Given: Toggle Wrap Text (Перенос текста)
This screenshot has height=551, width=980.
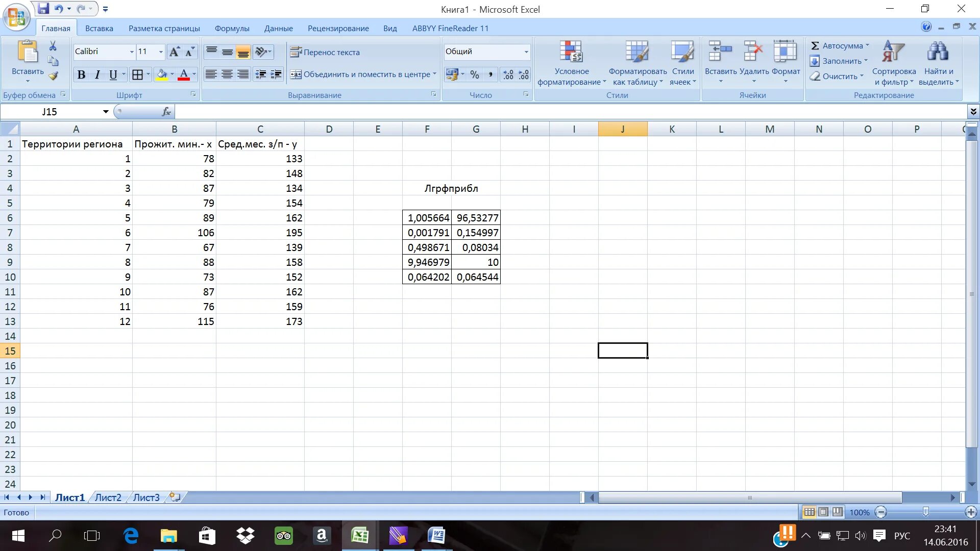Looking at the screenshot, I should [325, 52].
